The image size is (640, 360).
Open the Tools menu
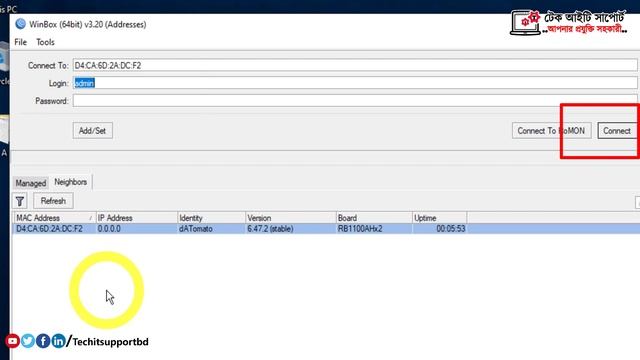45,42
